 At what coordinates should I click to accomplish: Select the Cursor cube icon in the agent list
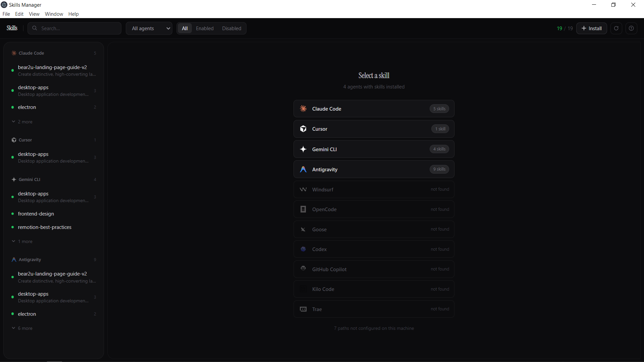pyautogui.click(x=303, y=129)
